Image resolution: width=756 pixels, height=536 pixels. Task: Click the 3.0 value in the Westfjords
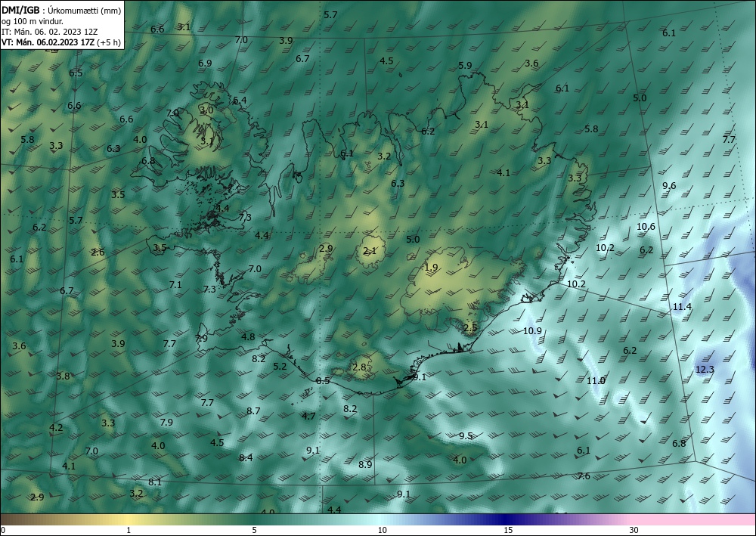(x=206, y=110)
